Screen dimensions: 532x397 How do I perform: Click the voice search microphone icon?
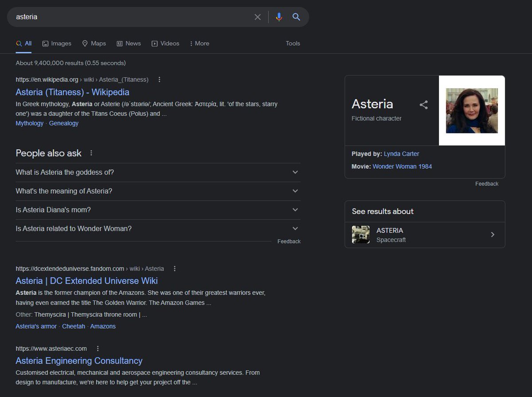279,17
